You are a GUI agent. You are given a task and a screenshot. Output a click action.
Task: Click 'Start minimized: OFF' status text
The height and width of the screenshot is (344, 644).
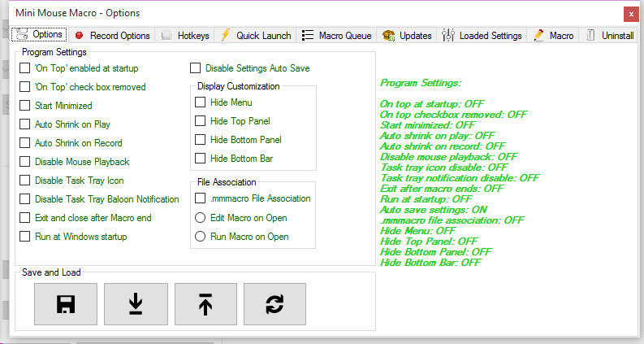coord(427,125)
